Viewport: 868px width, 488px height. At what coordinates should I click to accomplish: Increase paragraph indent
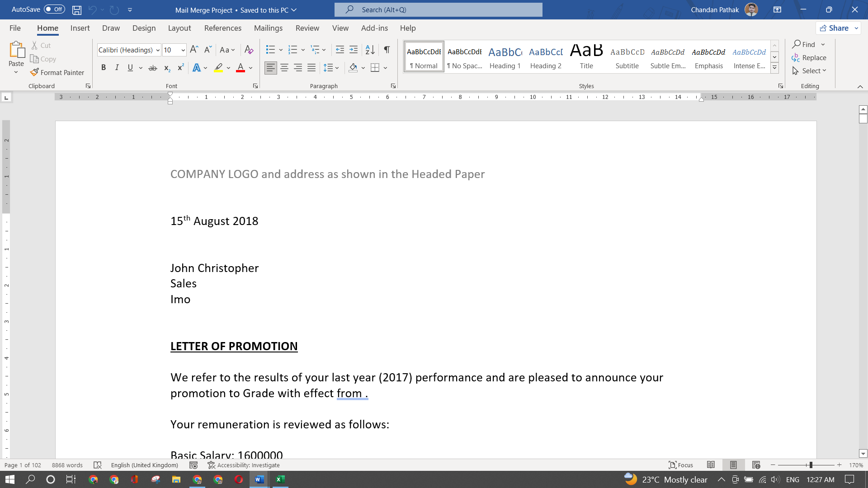[354, 50]
